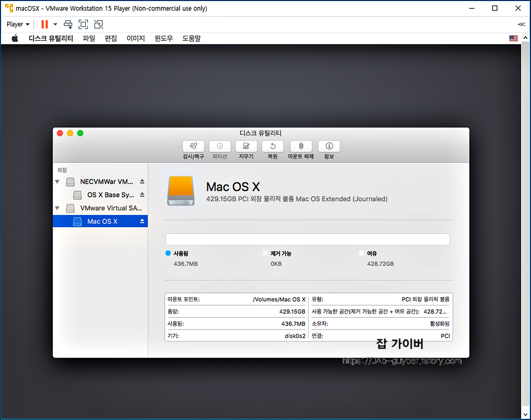Viewport: 531px width, 420px height.
Task: Click the US flag input source icon
Action: click(513, 38)
